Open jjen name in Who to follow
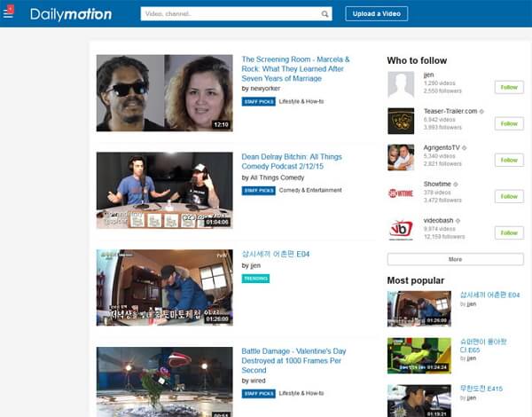Viewport: 532px width, 417px height. pos(428,75)
